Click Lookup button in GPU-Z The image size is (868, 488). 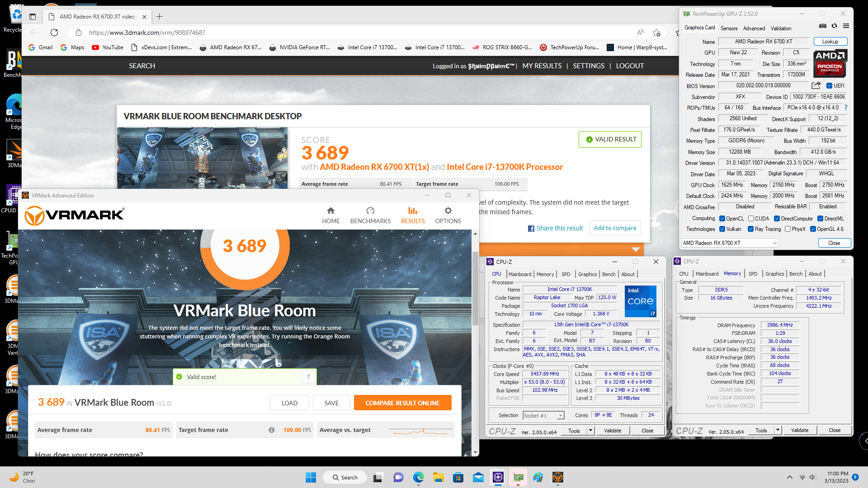click(x=830, y=42)
